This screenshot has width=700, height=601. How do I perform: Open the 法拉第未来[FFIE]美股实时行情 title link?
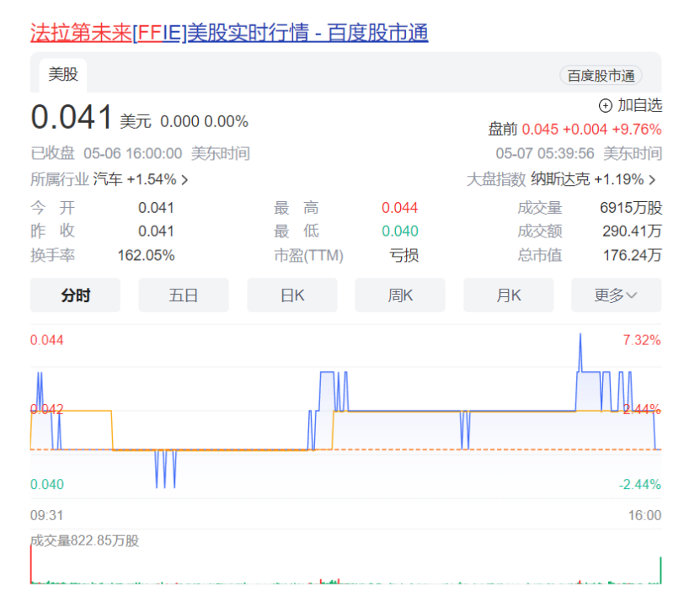(x=229, y=33)
